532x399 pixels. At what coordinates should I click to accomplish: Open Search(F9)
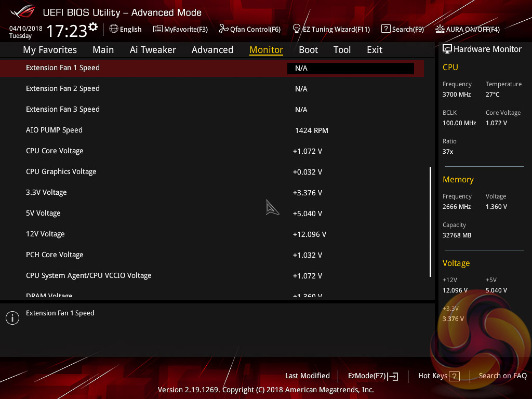[x=408, y=29]
